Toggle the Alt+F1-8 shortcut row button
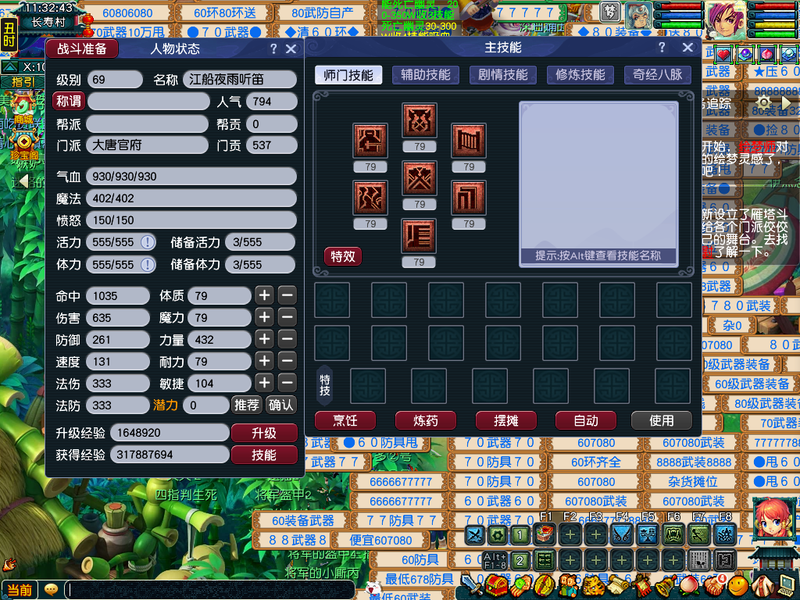 tap(495, 561)
